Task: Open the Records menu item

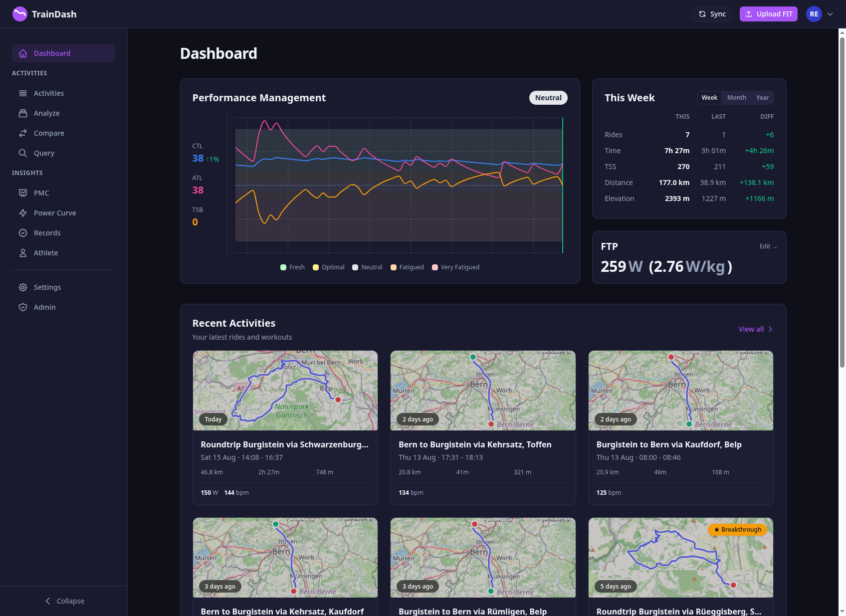Action: [63, 233]
